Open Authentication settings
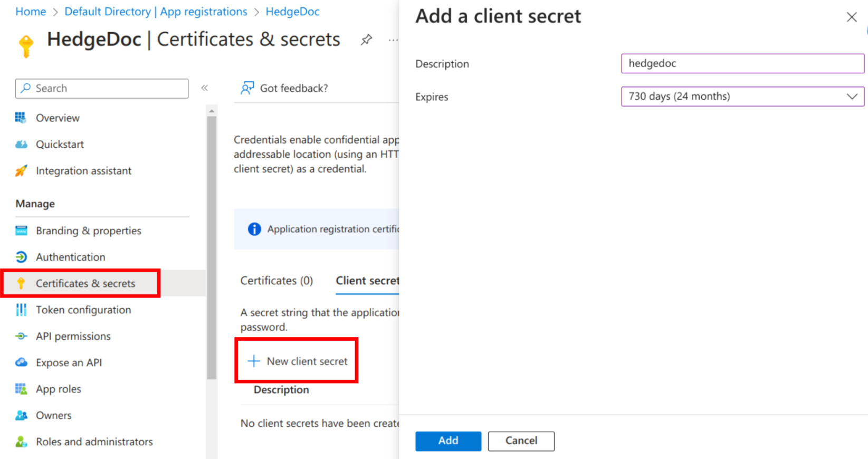 [x=70, y=257]
